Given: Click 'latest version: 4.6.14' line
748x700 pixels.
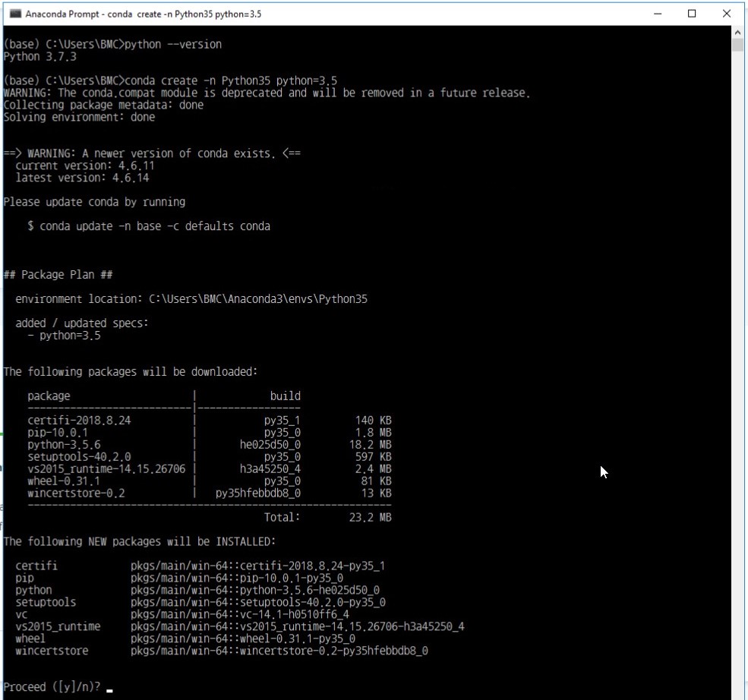Looking at the screenshot, I should pyautogui.click(x=82, y=178).
